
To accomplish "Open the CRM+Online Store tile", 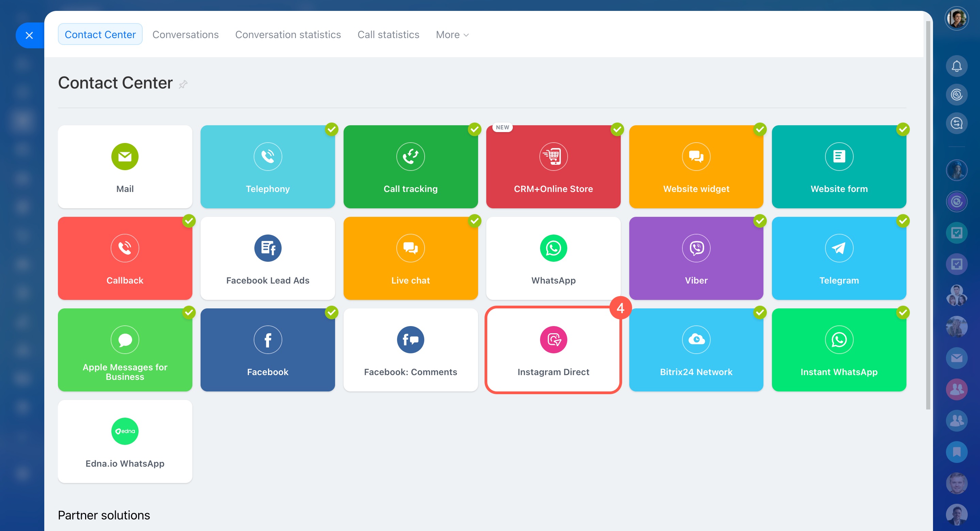I will click(553, 166).
